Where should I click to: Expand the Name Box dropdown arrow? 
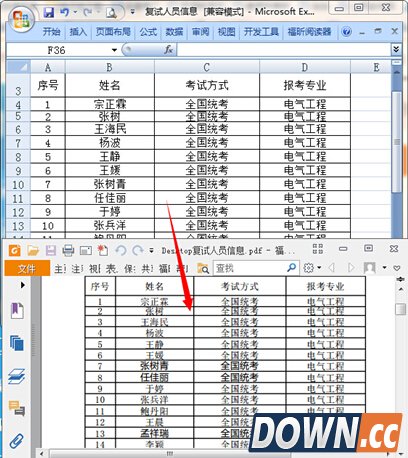tap(114, 50)
